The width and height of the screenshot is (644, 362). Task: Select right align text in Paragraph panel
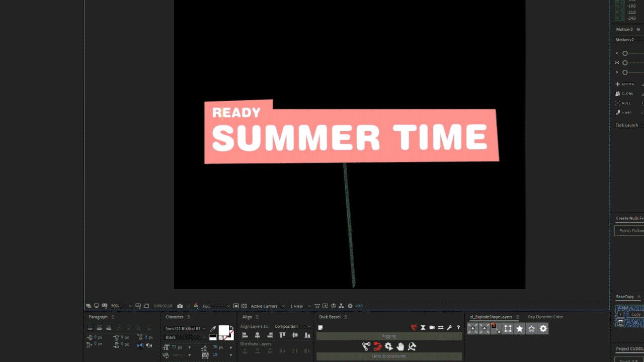[109, 327]
